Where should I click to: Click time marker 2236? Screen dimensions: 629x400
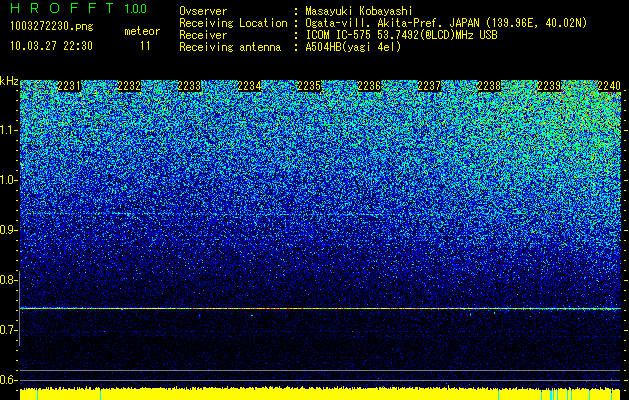click(369, 86)
